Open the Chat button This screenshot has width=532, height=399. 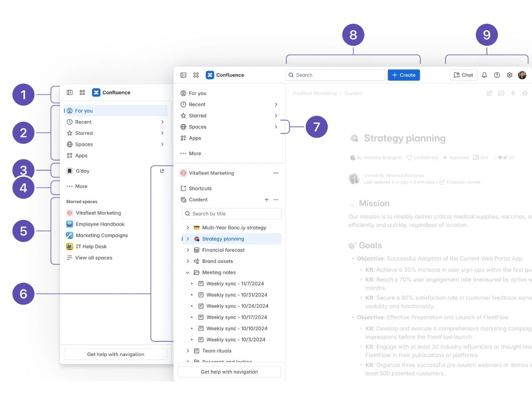(x=463, y=75)
